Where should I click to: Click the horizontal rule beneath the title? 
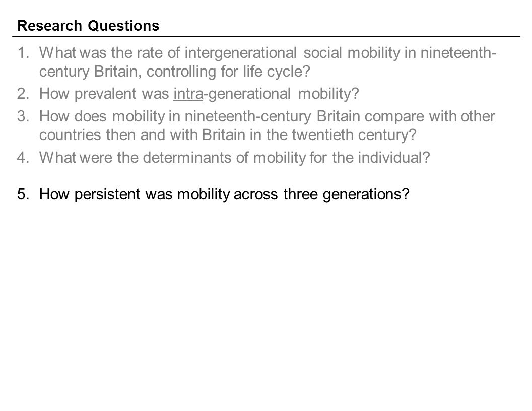pos(266,36)
